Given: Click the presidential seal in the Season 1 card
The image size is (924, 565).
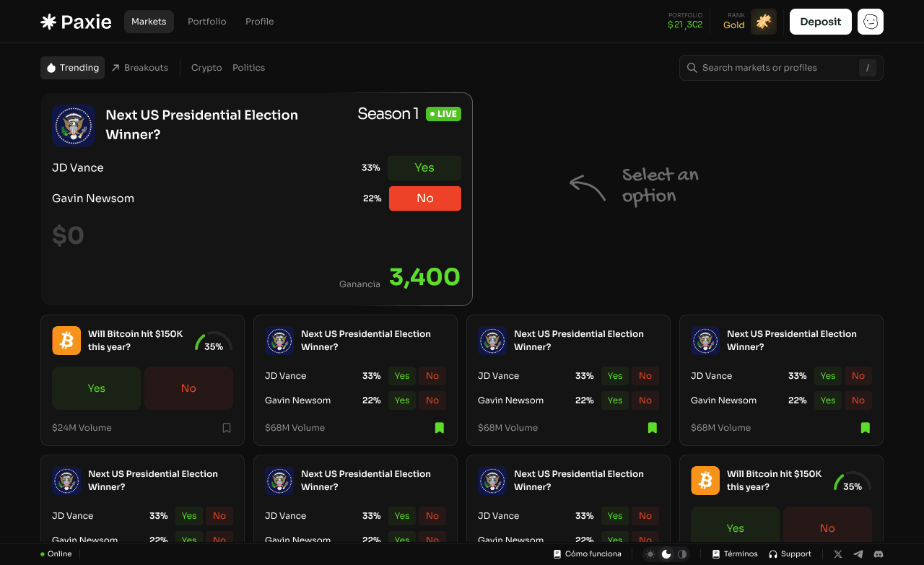Looking at the screenshot, I should pyautogui.click(x=74, y=126).
